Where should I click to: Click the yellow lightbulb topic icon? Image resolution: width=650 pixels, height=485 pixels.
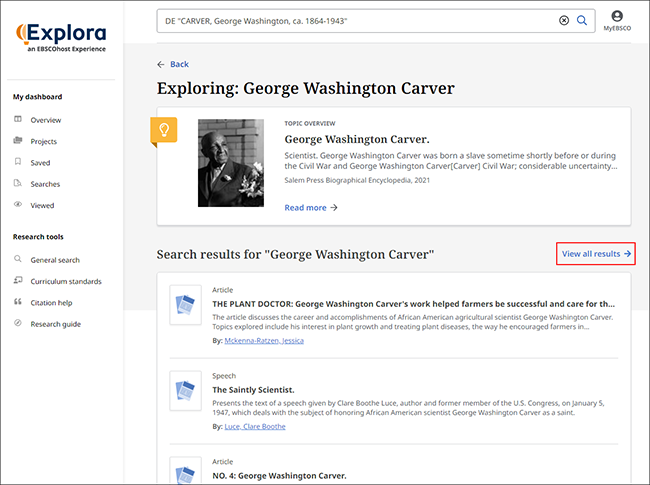164,130
